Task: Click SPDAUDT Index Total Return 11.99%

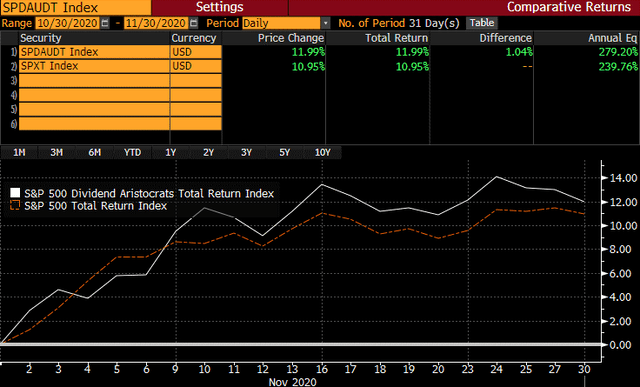Action: coord(412,52)
